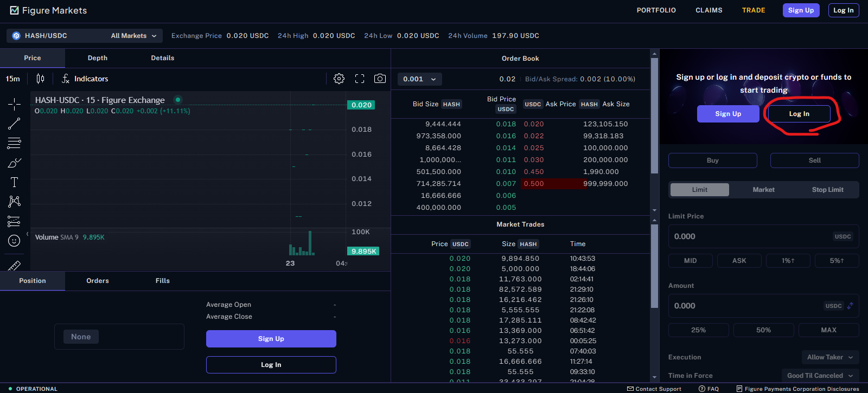
Task: Switch to the Details tab
Action: coord(163,58)
